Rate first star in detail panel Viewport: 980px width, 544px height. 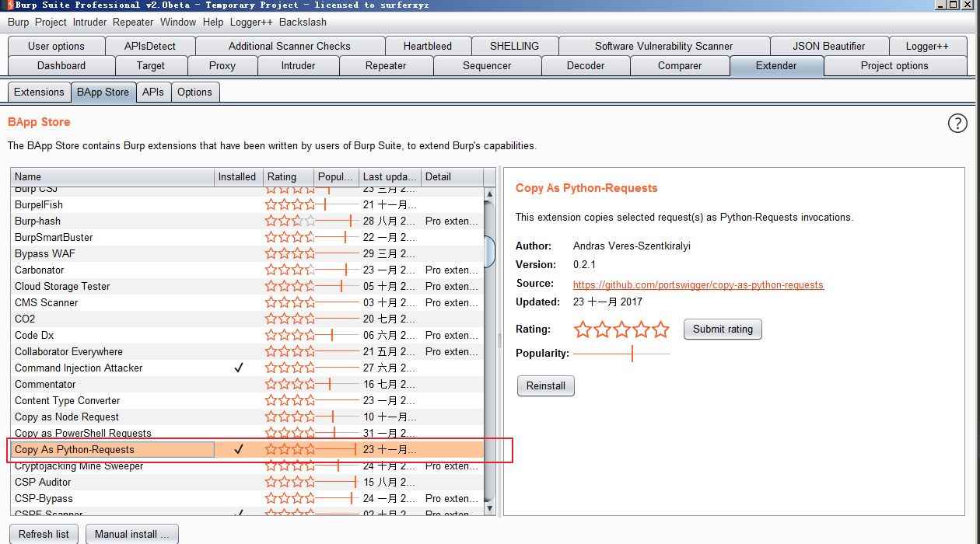[583, 330]
